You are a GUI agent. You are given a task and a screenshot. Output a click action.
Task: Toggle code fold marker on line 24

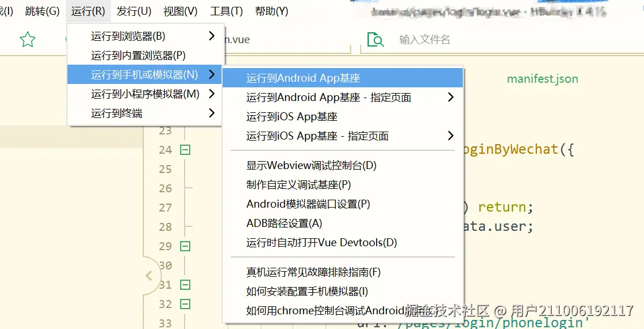click(x=185, y=150)
